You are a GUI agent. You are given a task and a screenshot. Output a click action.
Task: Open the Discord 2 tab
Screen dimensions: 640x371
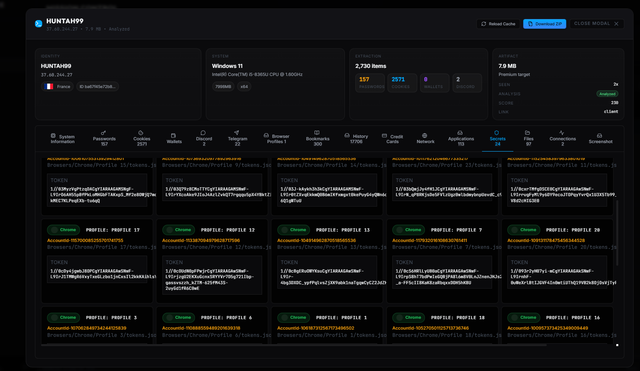point(204,138)
